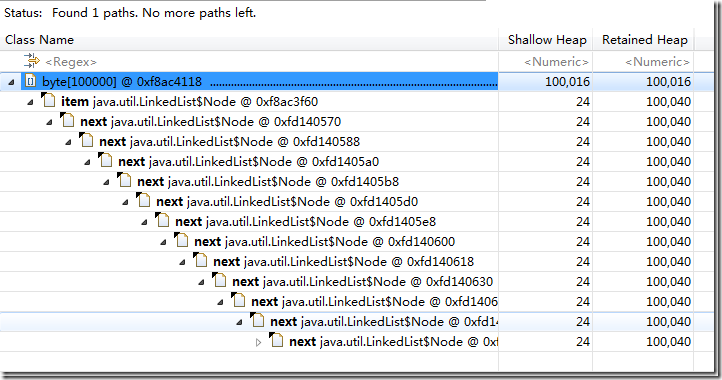Click the object icon of node 0xfd140570
The image size is (722, 380).
coord(67,120)
